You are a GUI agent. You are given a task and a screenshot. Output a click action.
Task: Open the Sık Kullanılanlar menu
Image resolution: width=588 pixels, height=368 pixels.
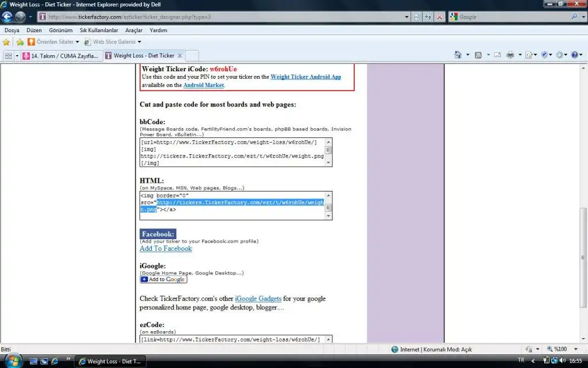99,30
